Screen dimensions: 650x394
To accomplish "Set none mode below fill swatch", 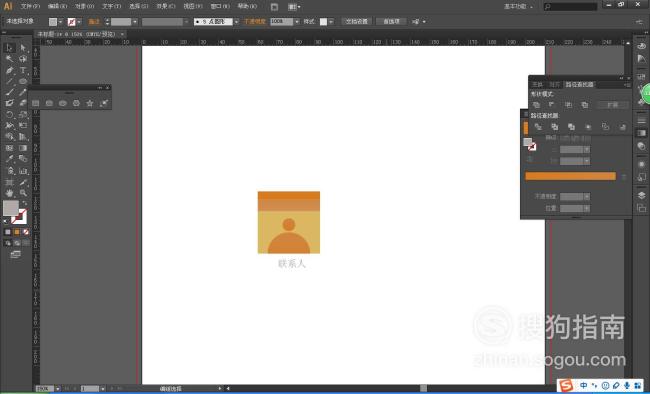I will click(x=26, y=232).
